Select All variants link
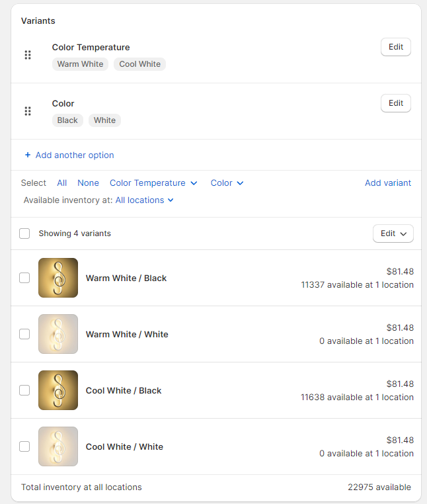 (62, 183)
